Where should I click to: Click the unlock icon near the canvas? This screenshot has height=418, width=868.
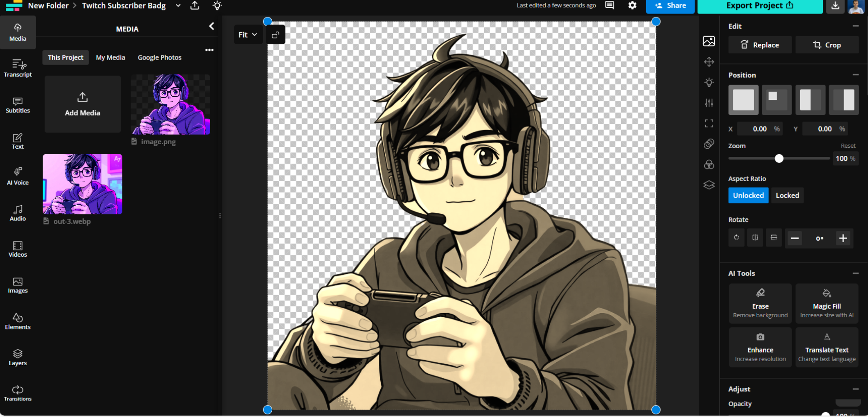(275, 34)
